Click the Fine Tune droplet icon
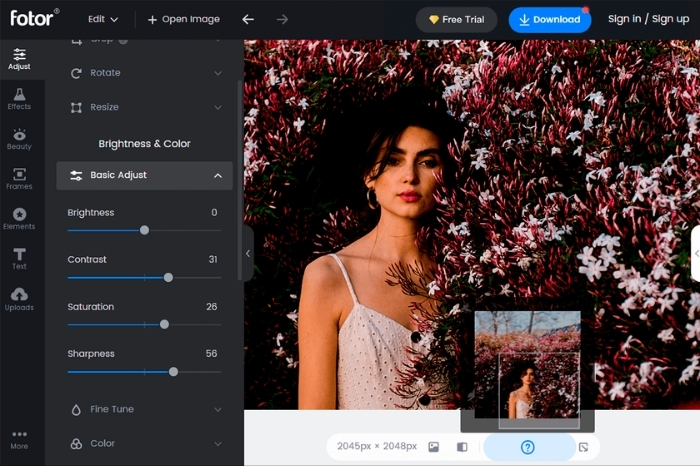 (x=76, y=409)
